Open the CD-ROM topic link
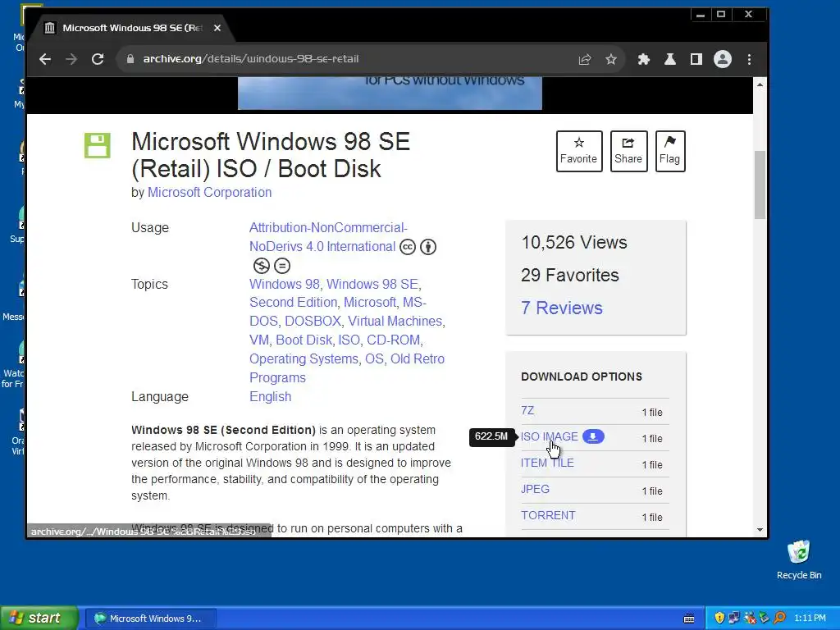 pyautogui.click(x=394, y=340)
